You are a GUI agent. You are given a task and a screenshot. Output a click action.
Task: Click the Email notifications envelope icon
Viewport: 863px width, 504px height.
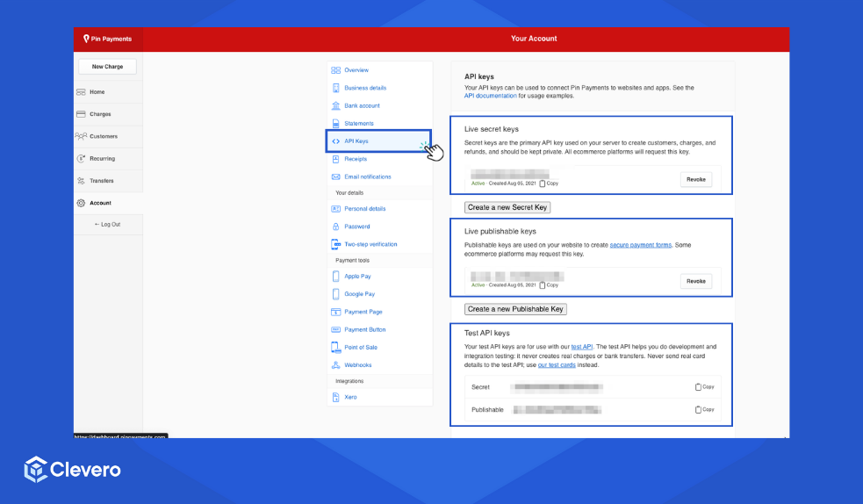click(335, 176)
